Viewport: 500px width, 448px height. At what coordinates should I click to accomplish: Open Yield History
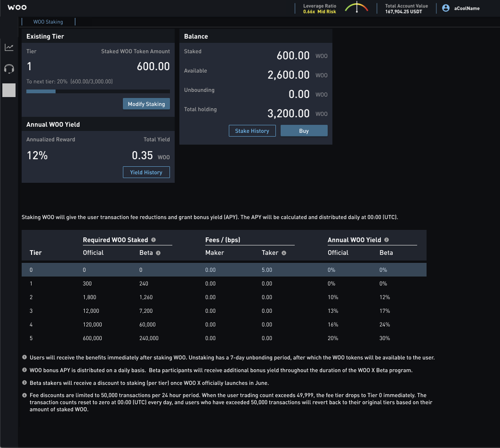(146, 172)
